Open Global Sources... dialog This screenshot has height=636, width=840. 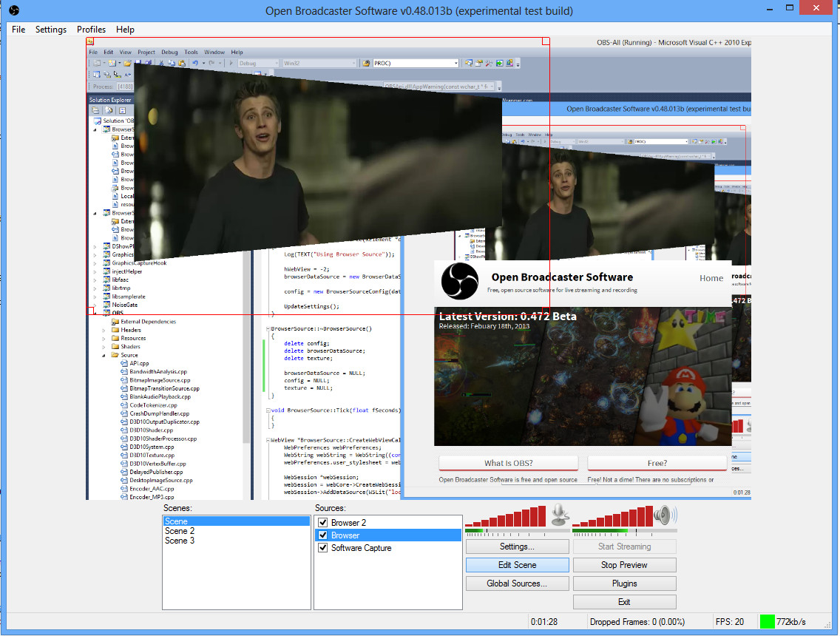point(517,583)
